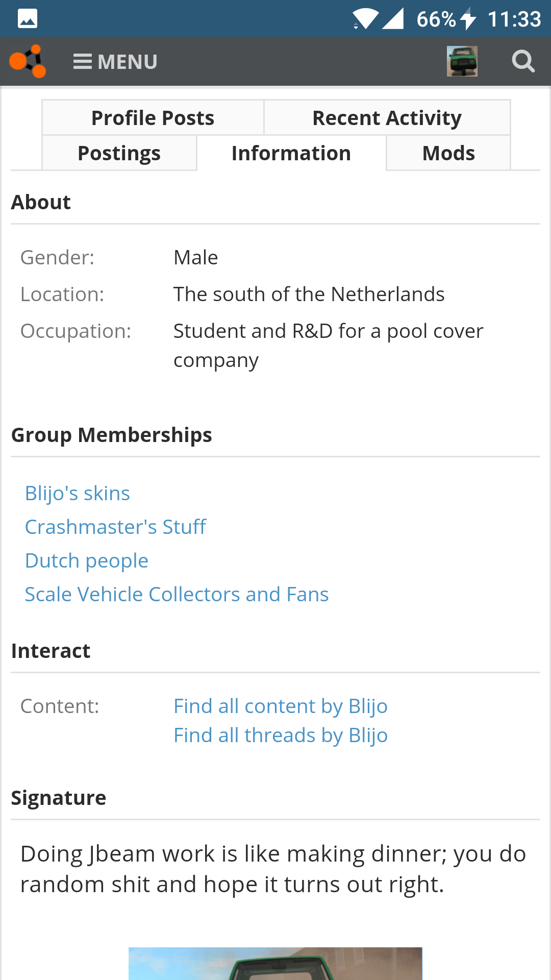The image size is (551, 980).
Task: Open the hamburger MENU
Action: (x=115, y=62)
